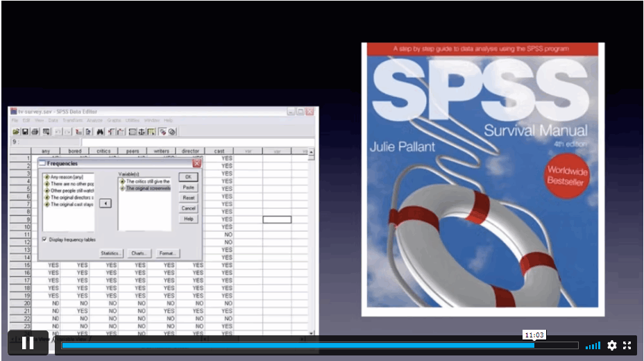The image size is (644, 361).
Task: Click OK in the Frequencies dialog
Action: click(188, 177)
